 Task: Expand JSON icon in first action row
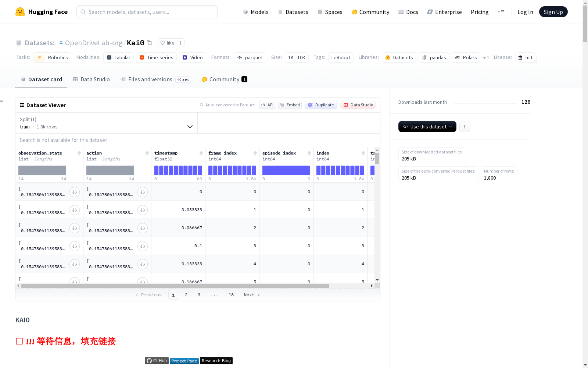tap(143, 192)
